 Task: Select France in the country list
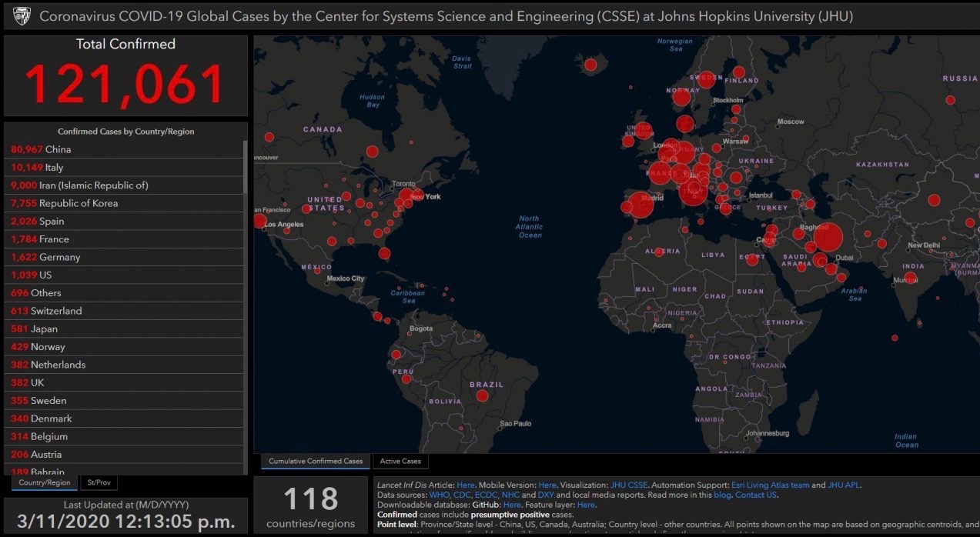click(x=123, y=239)
